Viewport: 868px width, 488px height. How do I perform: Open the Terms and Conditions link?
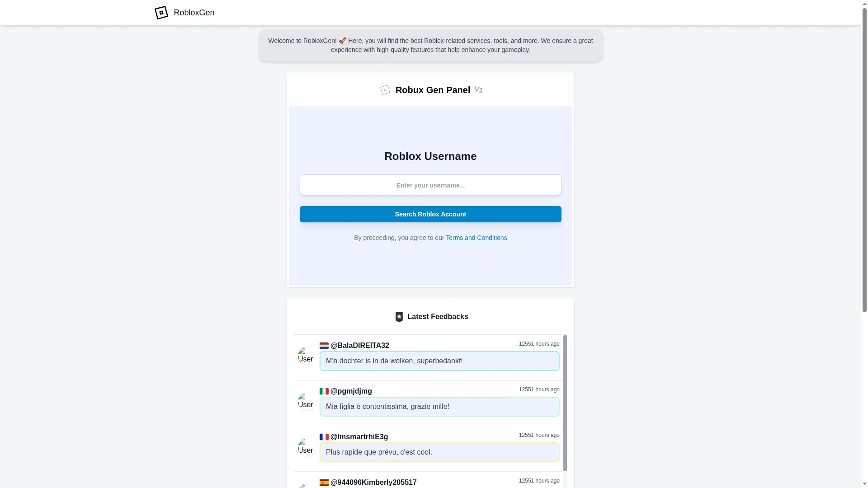point(476,238)
